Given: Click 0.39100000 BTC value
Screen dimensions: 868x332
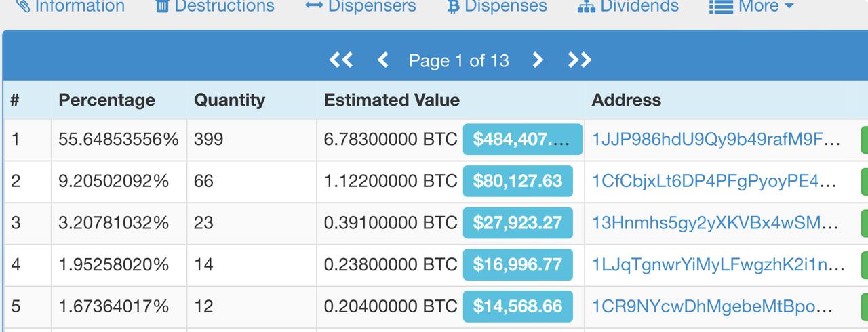Looking at the screenshot, I should pyautogui.click(x=391, y=223).
